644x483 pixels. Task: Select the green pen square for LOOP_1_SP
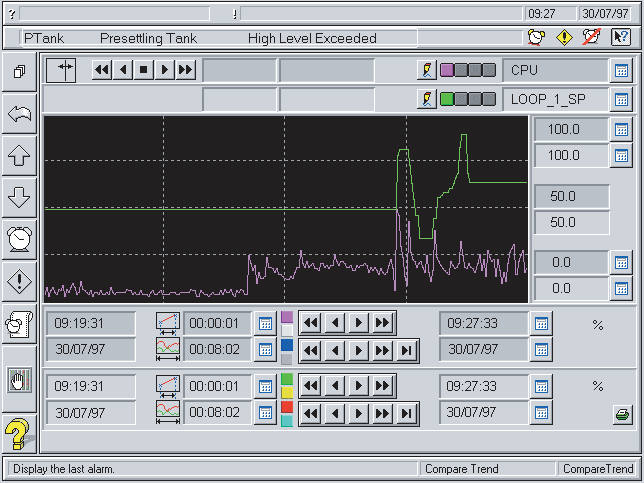pyautogui.click(x=447, y=99)
